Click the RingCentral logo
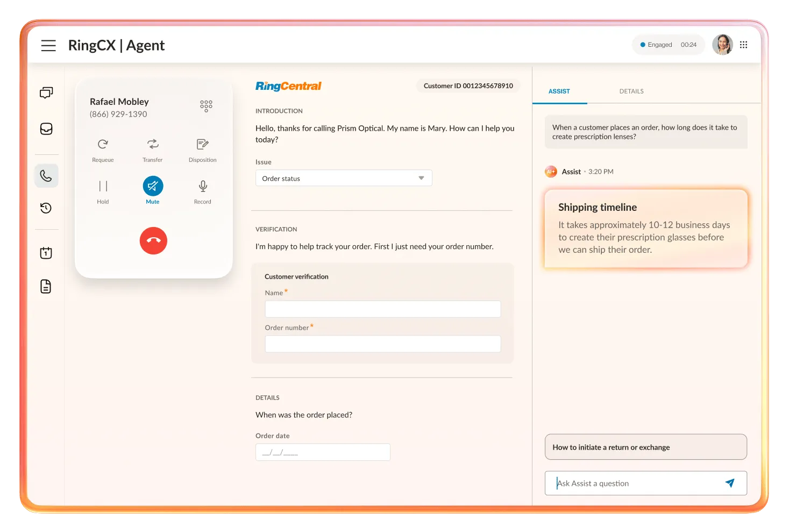789x532 pixels. coord(288,86)
